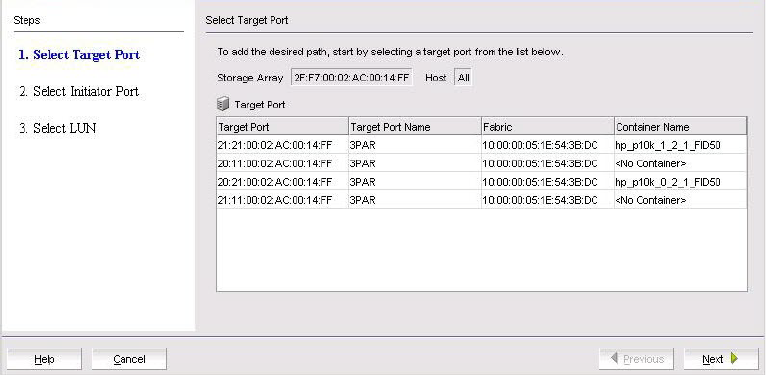The image size is (766, 375).
Task: Cancel the add path wizard
Action: click(129, 359)
